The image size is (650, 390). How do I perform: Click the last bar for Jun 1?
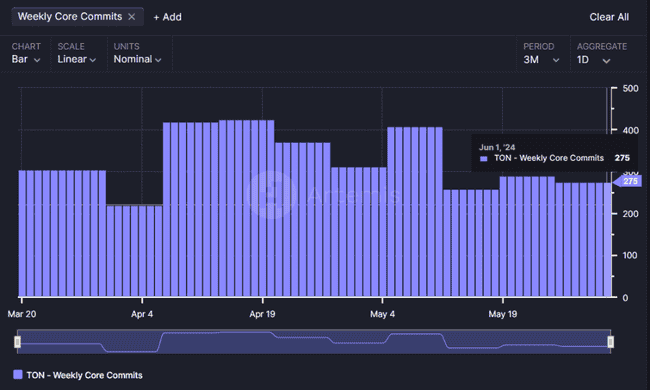point(607,240)
